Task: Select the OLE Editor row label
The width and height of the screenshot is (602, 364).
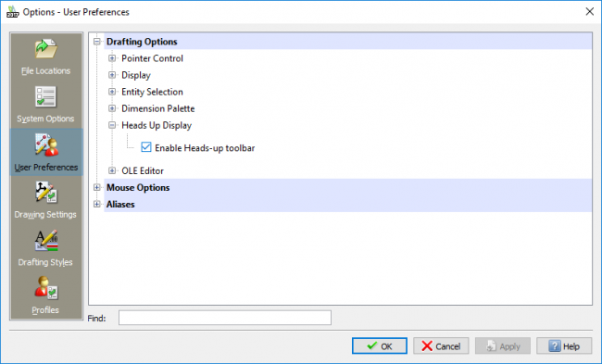Action: pos(143,170)
